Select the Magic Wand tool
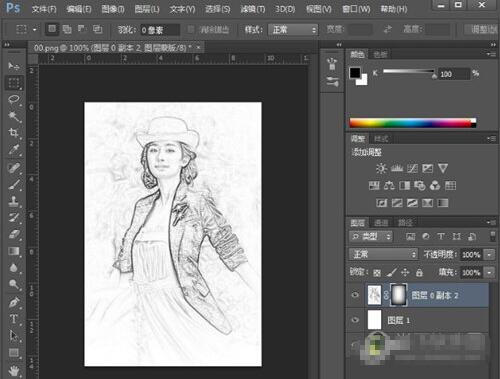500x379 pixels. pyautogui.click(x=14, y=116)
